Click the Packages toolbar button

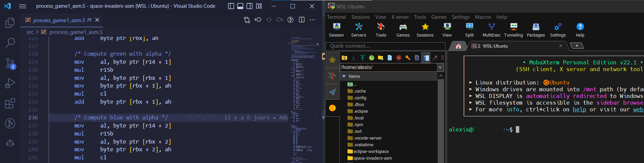pos(536,30)
